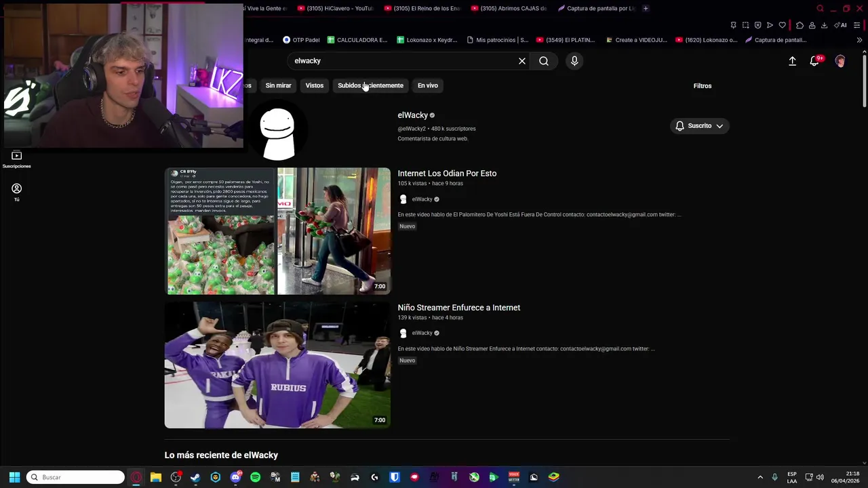
Task: Open the browser main menu icon
Action: [x=857, y=25]
